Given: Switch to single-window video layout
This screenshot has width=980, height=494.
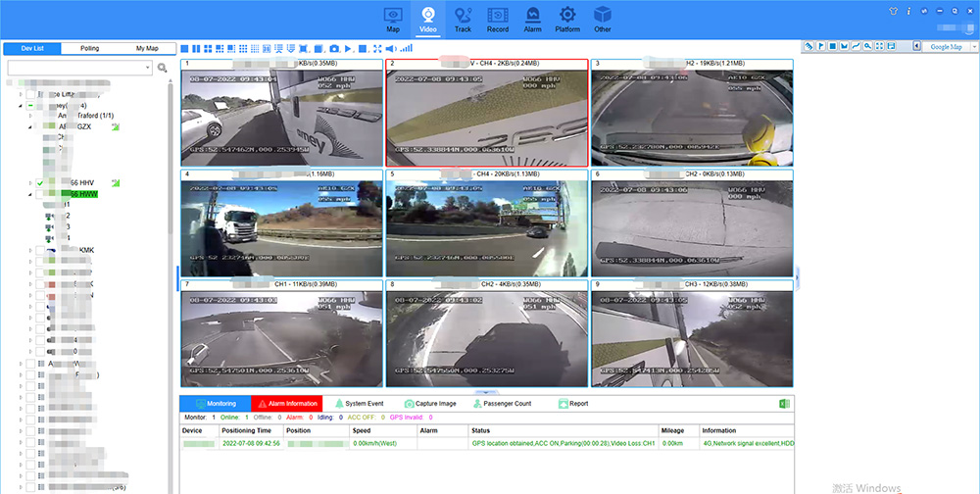Looking at the screenshot, I should click(x=185, y=48).
